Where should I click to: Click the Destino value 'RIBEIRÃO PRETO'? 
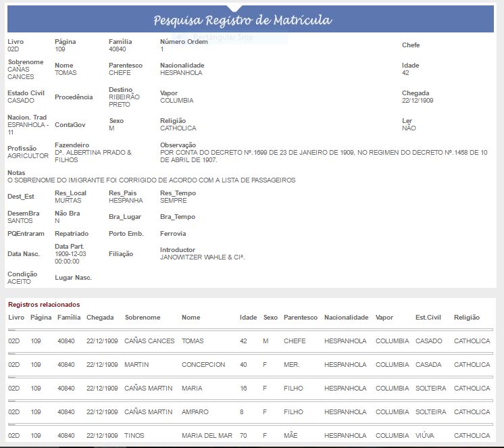[x=124, y=101]
